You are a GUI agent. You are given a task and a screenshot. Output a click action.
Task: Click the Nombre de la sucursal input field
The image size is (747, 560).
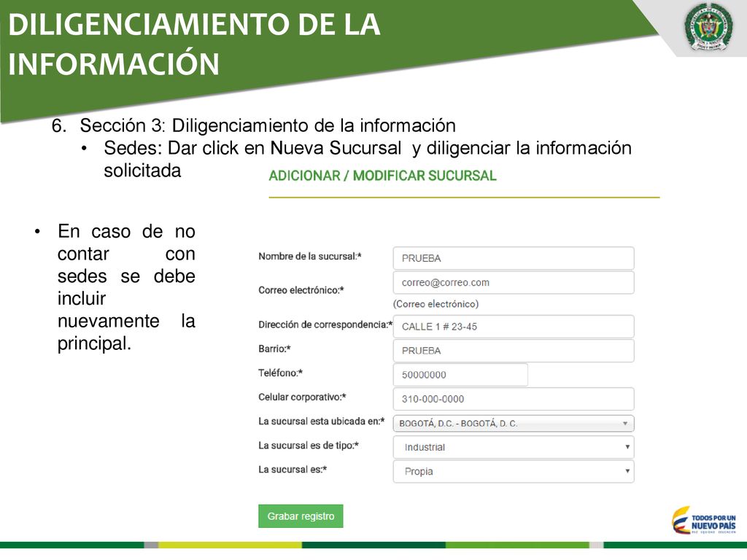(x=514, y=258)
